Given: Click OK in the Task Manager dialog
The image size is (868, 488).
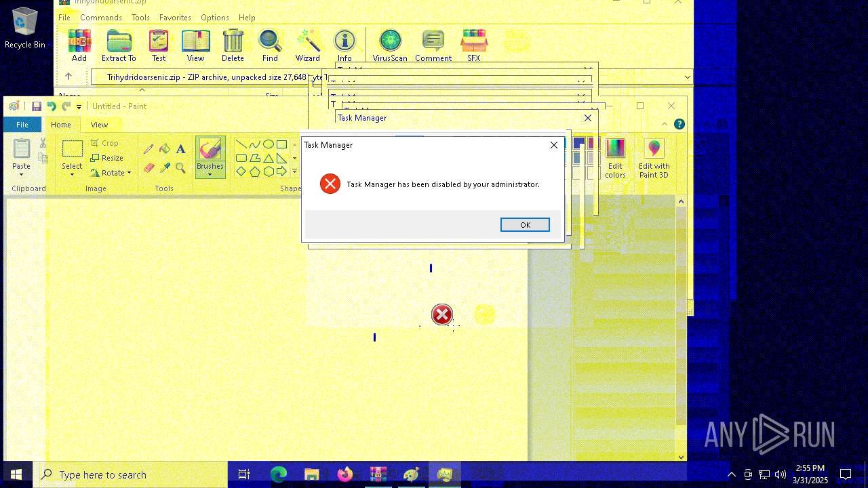Looking at the screenshot, I should (x=525, y=225).
